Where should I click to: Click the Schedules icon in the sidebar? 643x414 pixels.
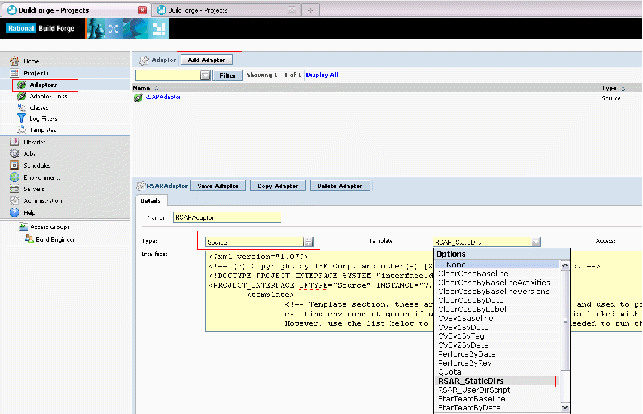(x=14, y=165)
